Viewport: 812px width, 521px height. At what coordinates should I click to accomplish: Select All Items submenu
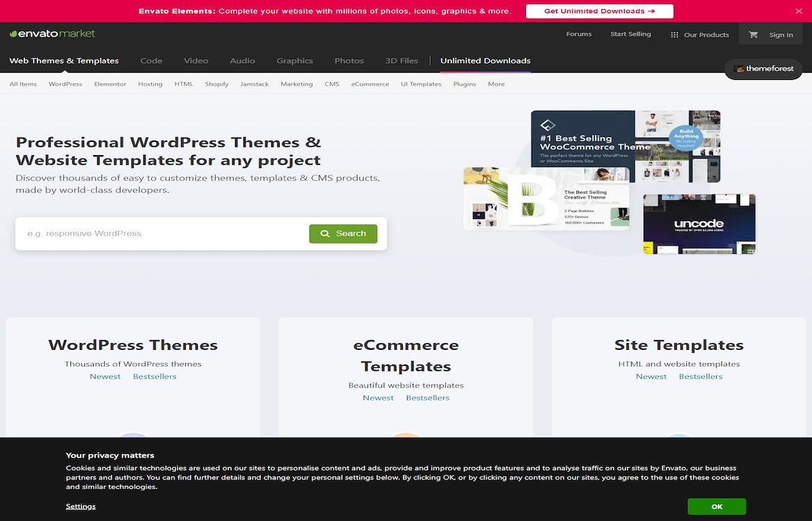click(23, 84)
